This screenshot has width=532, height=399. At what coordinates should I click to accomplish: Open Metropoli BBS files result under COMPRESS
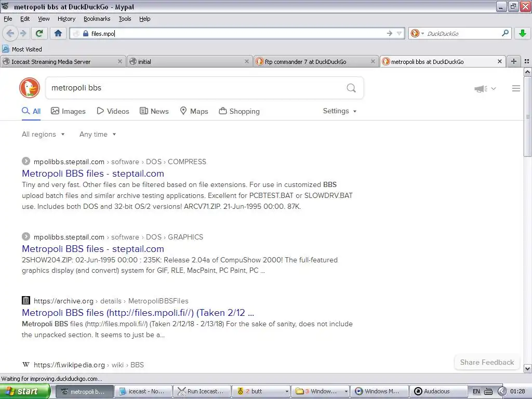click(93, 174)
